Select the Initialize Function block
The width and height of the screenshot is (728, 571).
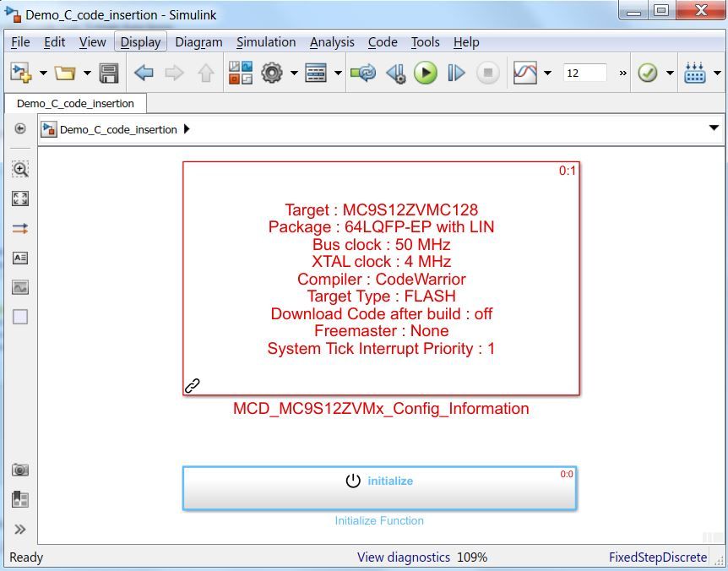point(380,488)
